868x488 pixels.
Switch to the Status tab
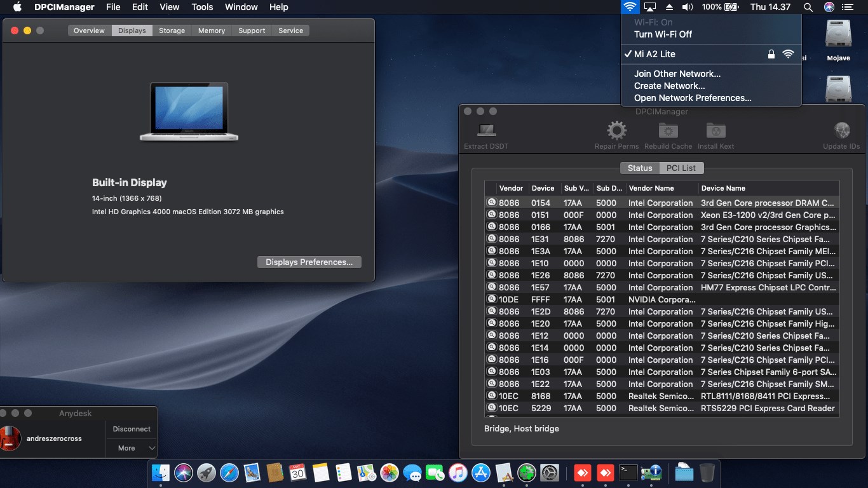tap(640, 168)
